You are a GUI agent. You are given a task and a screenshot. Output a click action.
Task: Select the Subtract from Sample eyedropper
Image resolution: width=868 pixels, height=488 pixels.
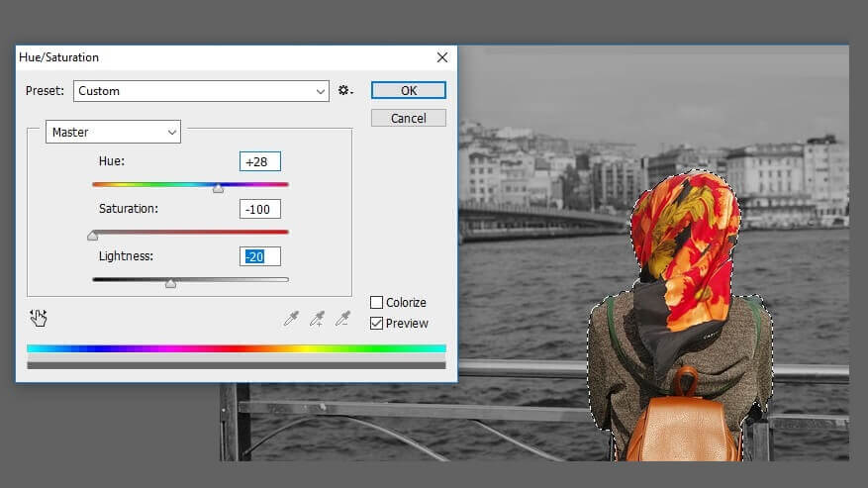click(343, 318)
